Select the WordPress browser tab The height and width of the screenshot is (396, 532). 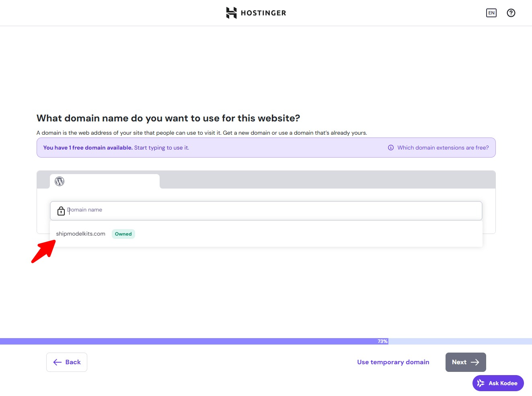pos(105,181)
